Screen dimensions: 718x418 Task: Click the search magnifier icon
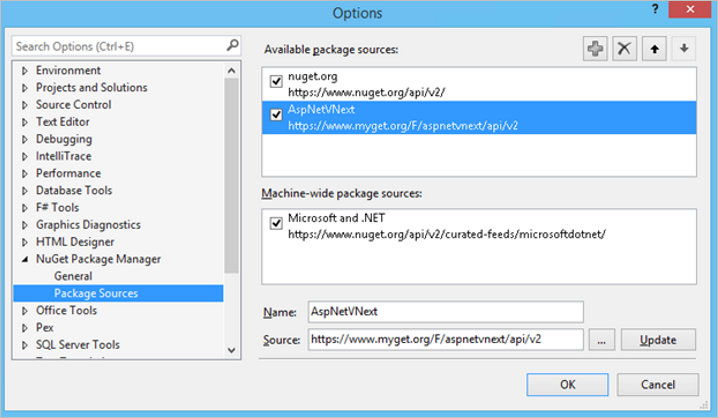click(232, 45)
